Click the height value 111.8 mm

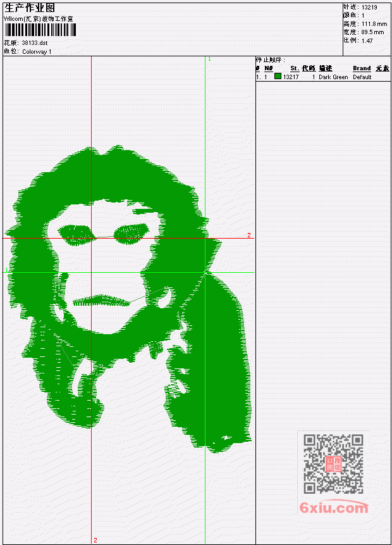click(374, 24)
